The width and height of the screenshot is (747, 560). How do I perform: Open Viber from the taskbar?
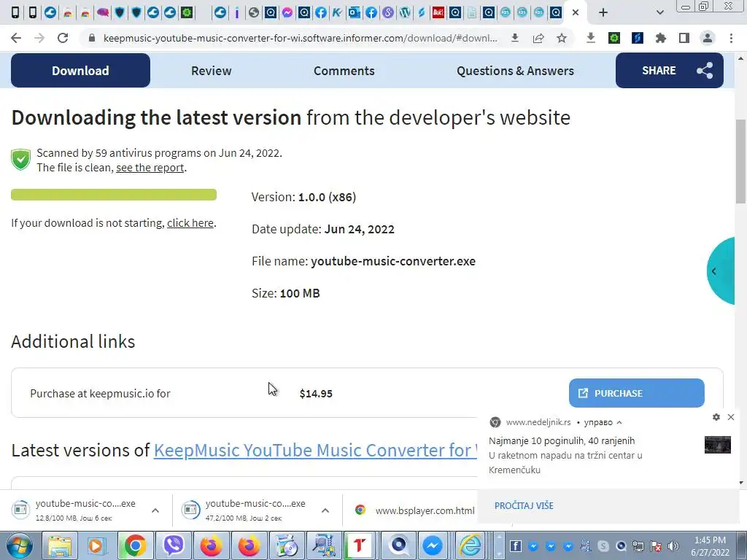click(x=174, y=545)
